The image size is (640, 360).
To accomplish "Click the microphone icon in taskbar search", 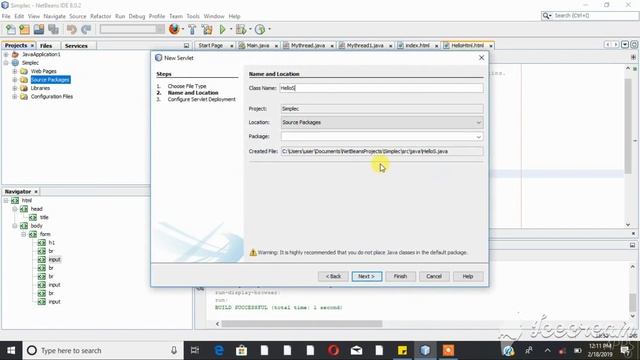I will pos(174,350).
